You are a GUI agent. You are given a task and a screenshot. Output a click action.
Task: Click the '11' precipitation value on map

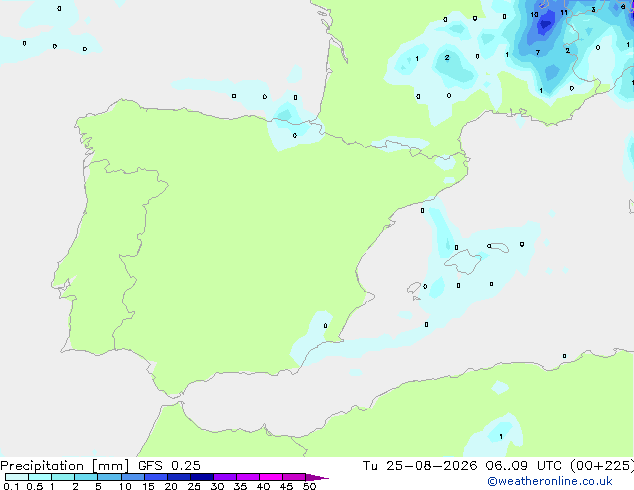pyautogui.click(x=564, y=13)
